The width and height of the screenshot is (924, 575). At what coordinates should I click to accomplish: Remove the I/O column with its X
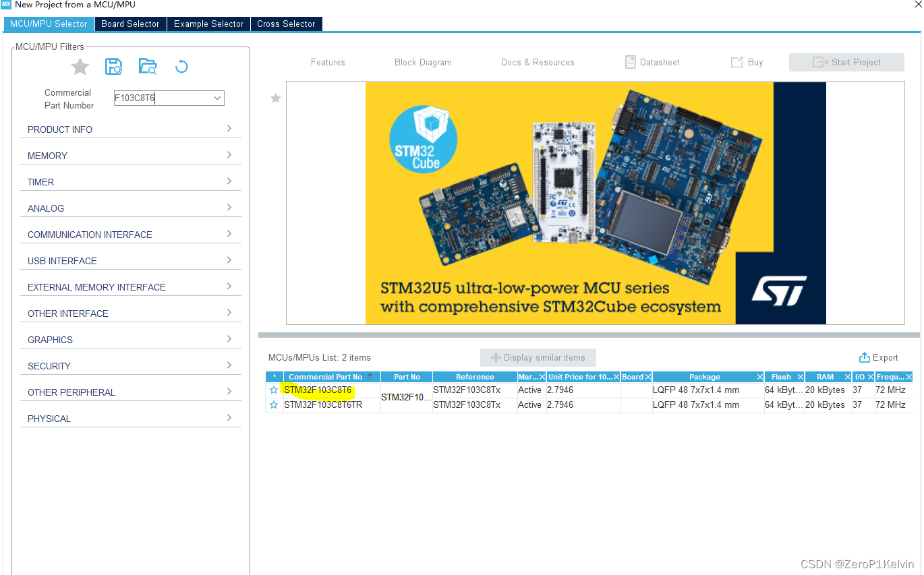[x=871, y=377]
